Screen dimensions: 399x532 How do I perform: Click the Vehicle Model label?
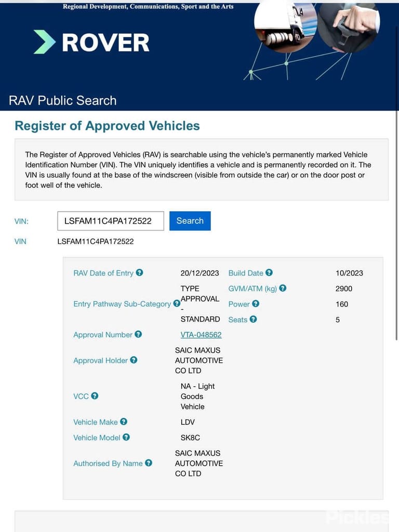(x=97, y=438)
